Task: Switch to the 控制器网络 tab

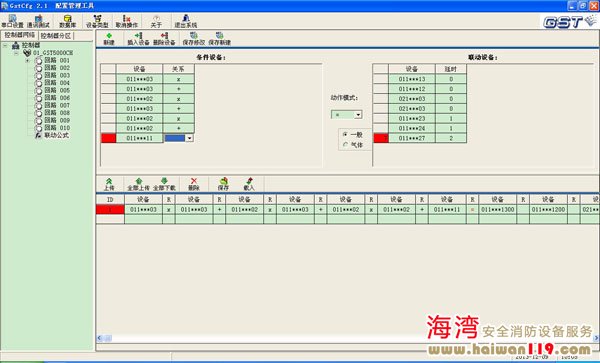Action: coord(20,35)
